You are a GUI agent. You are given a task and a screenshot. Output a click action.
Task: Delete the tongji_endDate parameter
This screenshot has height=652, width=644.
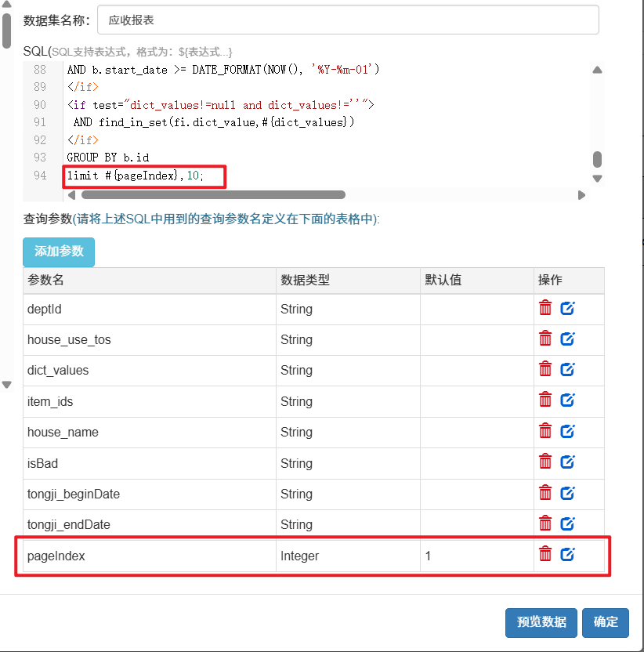(545, 523)
